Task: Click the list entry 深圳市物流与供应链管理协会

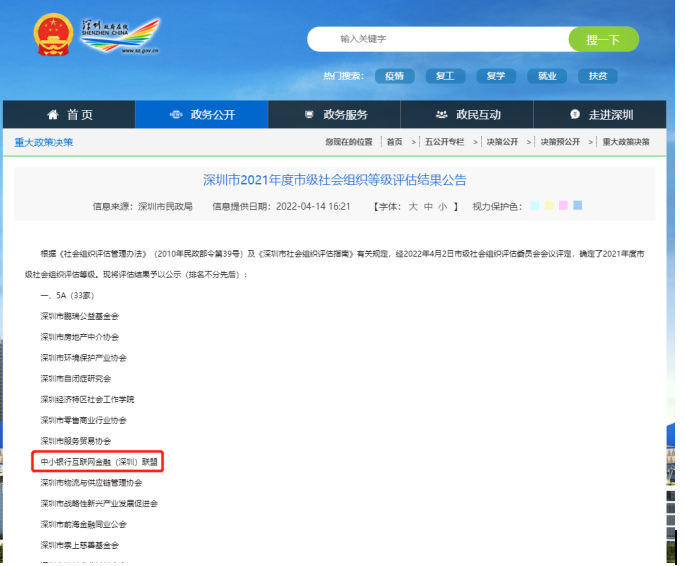Action: coord(91,483)
